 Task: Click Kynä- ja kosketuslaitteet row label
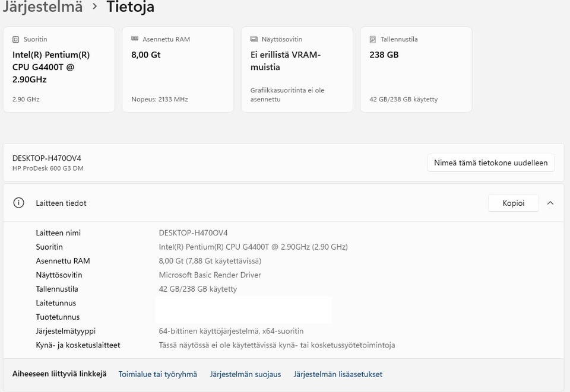(x=78, y=346)
